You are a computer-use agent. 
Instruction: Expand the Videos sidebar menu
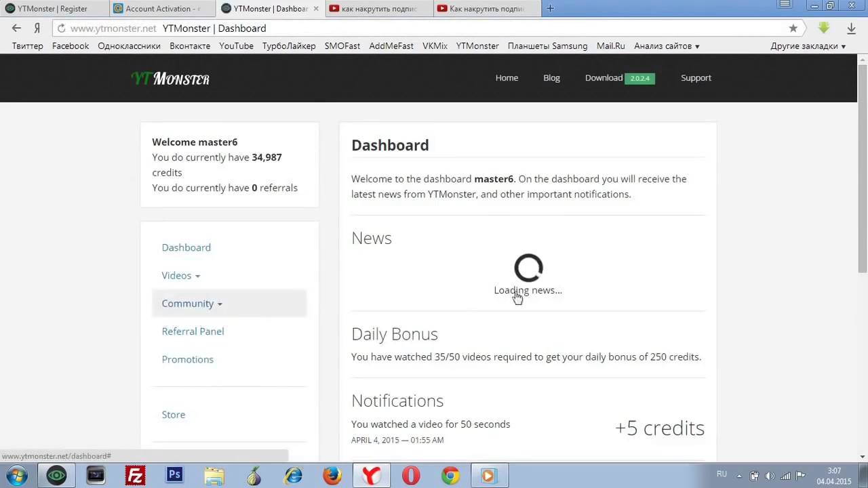tap(181, 275)
